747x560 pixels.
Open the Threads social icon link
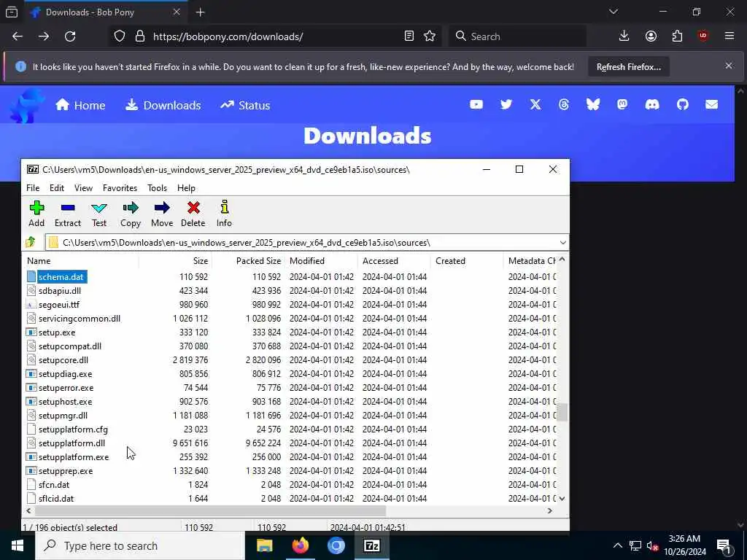pos(564,104)
